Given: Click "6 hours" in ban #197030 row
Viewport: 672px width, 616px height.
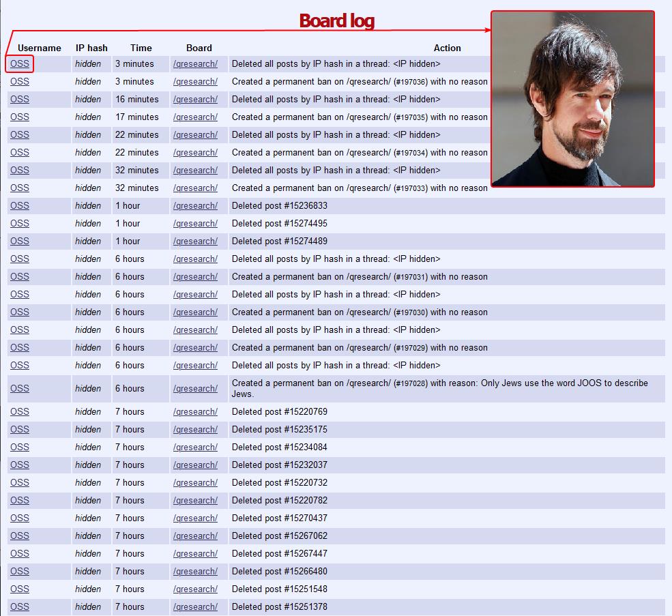Looking at the screenshot, I should pos(130,312).
